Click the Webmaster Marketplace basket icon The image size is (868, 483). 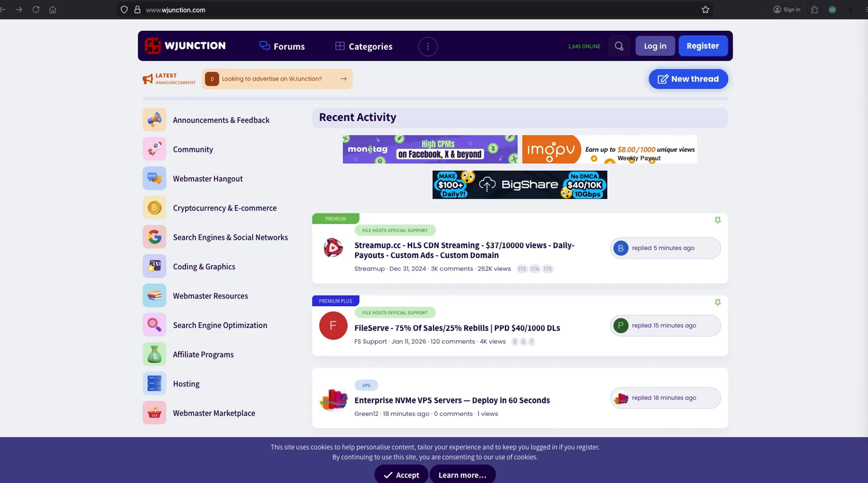click(x=154, y=413)
